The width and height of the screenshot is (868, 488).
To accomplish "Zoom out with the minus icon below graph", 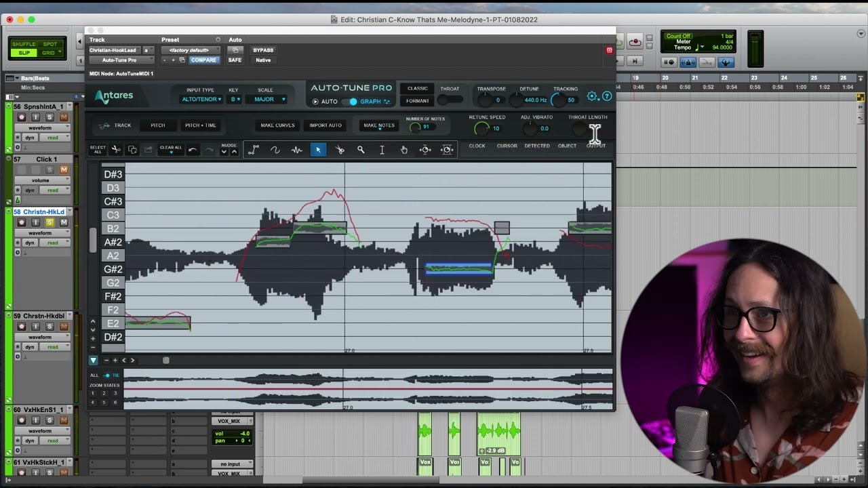I will pyautogui.click(x=105, y=361).
